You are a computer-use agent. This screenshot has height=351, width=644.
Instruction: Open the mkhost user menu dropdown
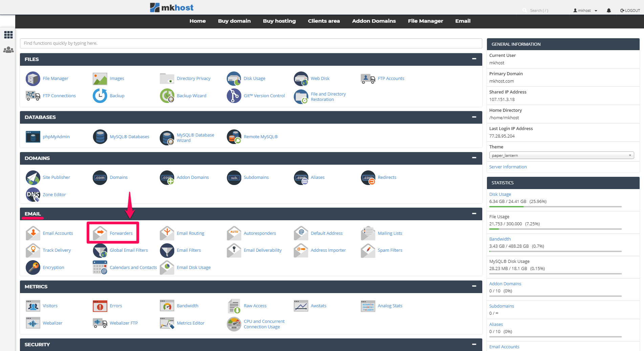point(585,11)
